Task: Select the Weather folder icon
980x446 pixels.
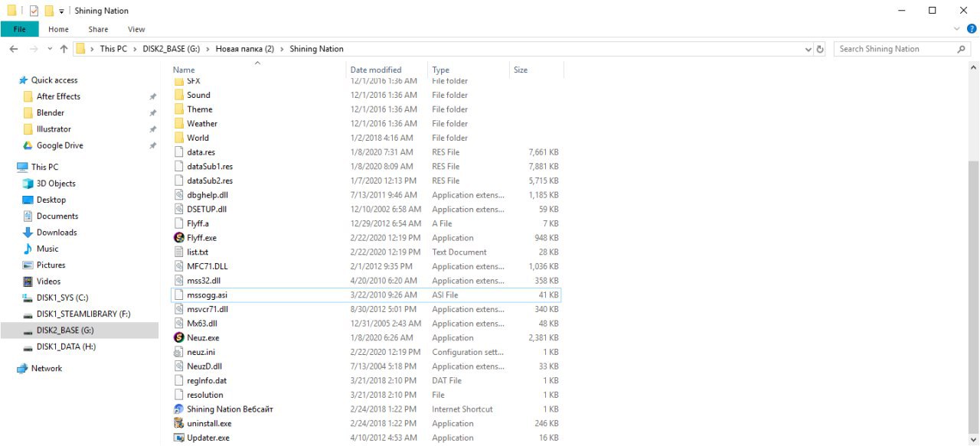Action: (179, 123)
